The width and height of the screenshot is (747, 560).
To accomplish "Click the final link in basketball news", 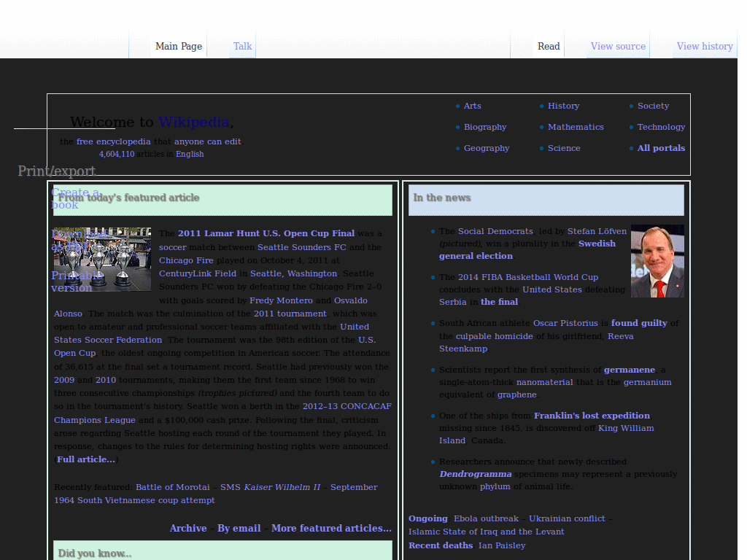I will [x=499, y=302].
